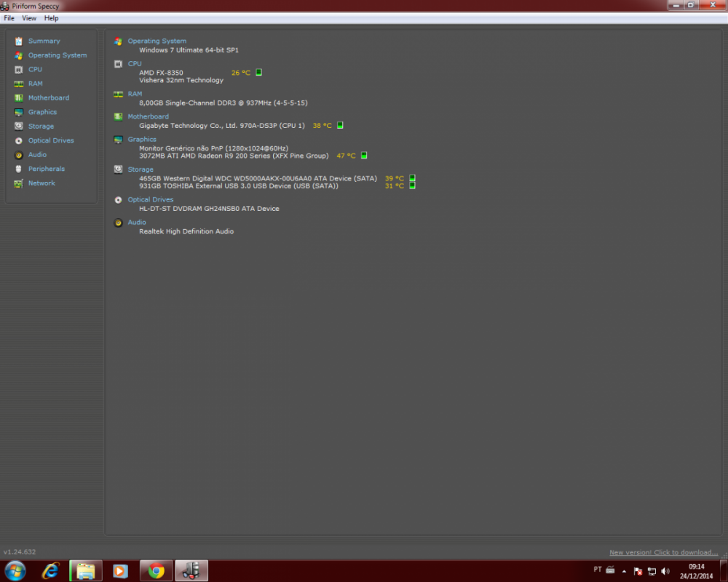Open Peripherals in the sidebar

(46, 169)
